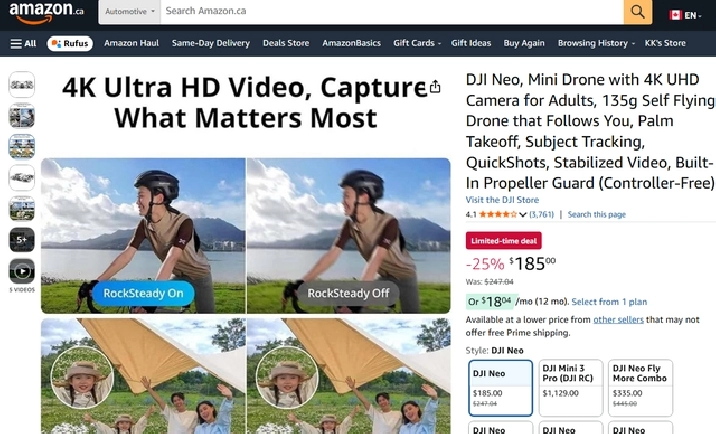
Task: Show the 5+ more images thumbnail
Action: pos(22,240)
